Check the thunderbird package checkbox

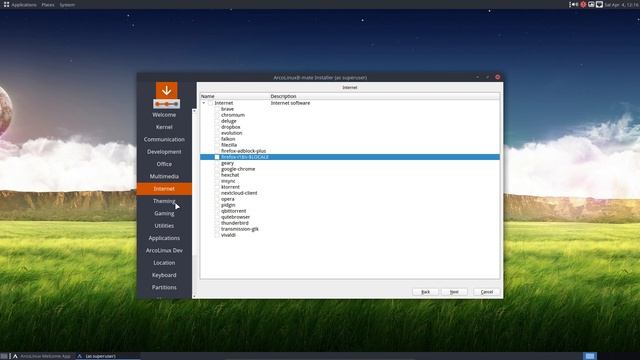217,223
